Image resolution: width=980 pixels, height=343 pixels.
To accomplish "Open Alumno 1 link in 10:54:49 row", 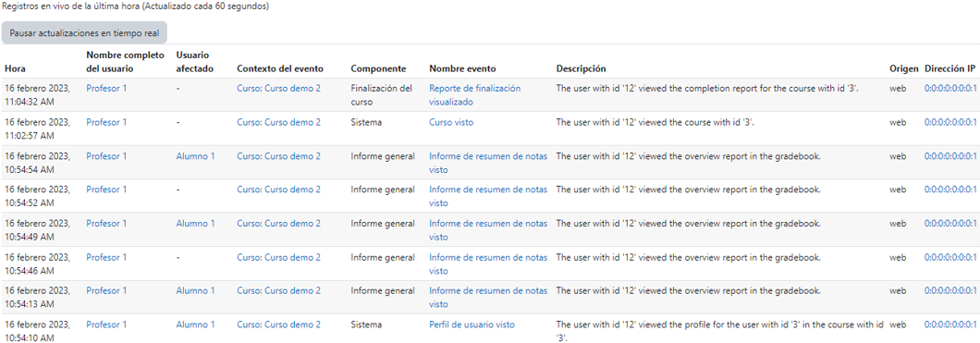I will tap(195, 224).
